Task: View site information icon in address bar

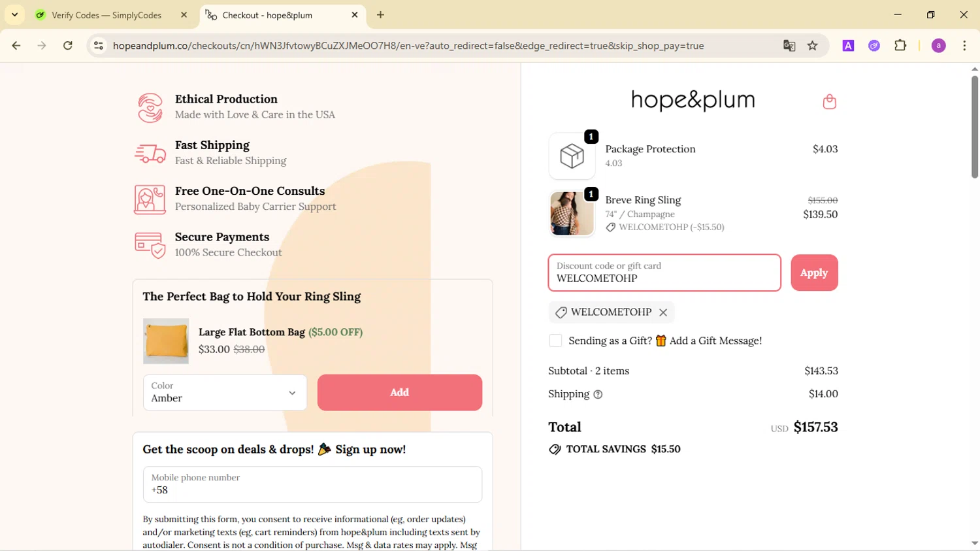Action: (99, 46)
